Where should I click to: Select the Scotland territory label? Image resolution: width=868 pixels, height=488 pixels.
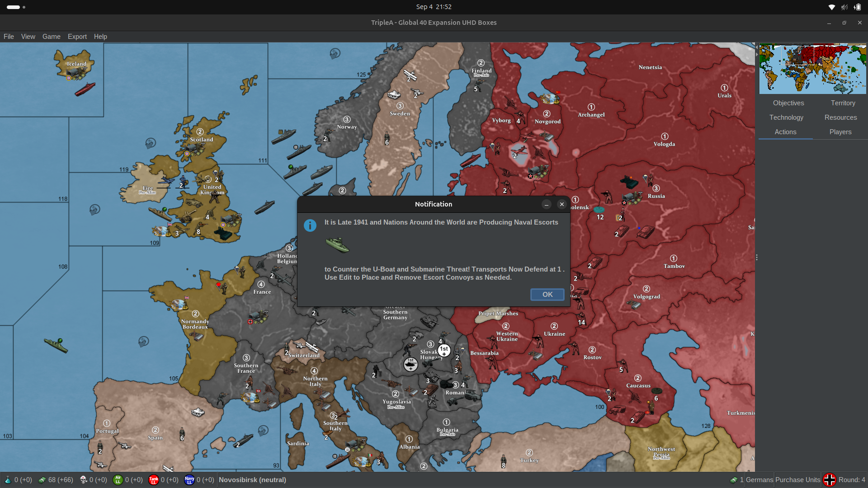point(201,140)
